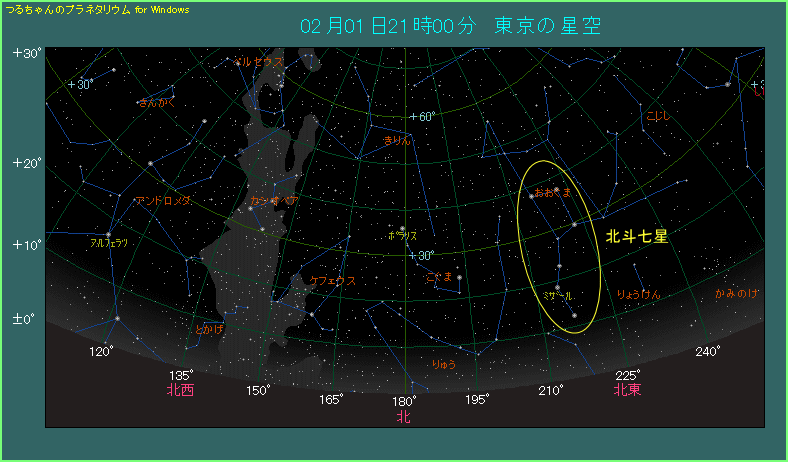This screenshot has height=462, width=788.
Task: Click the りょうけん constellation label
Action: 639,293
